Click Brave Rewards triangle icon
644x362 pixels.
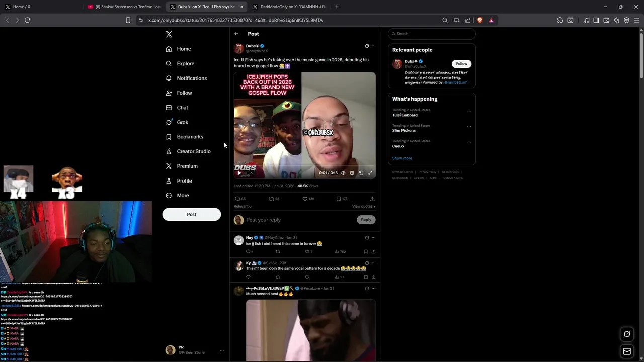point(491,20)
